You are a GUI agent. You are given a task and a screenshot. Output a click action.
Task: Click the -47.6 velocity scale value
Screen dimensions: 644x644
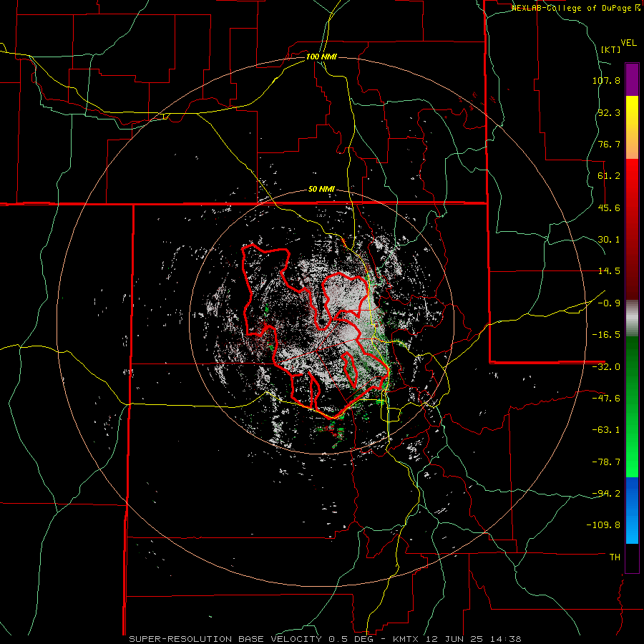point(606,399)
